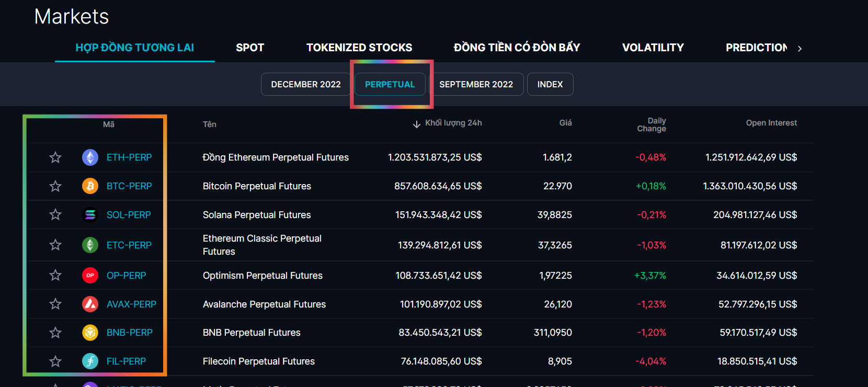Click the Optimism coin icon

[x=90, y=275]
